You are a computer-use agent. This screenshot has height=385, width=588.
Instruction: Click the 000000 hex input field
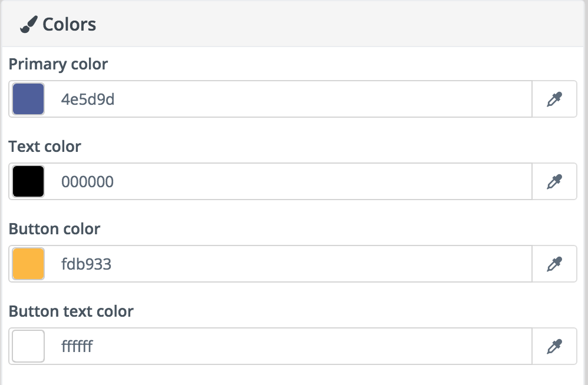point(270,182)
